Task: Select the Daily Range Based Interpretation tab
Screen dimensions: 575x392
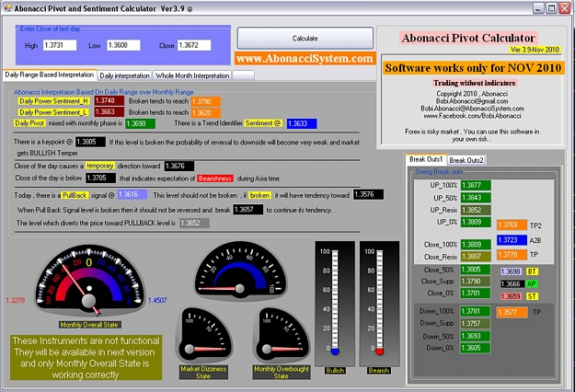Action: click(x=50, y=75)
